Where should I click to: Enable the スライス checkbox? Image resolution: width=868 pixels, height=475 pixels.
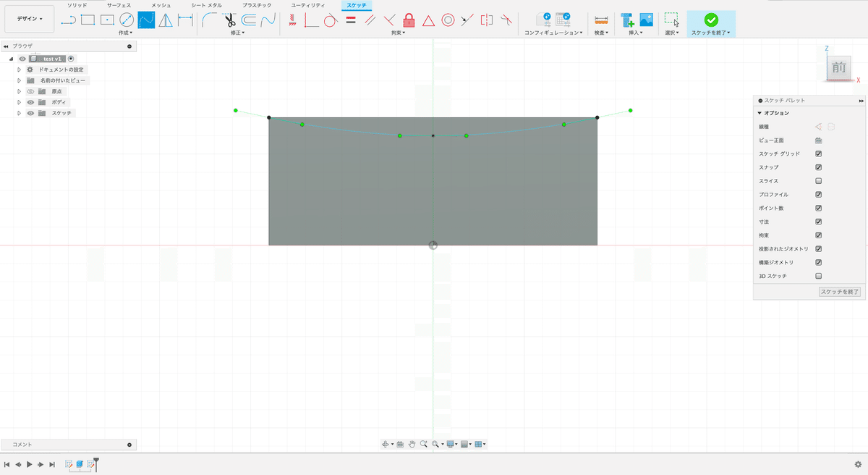click(x=819, y=181)
